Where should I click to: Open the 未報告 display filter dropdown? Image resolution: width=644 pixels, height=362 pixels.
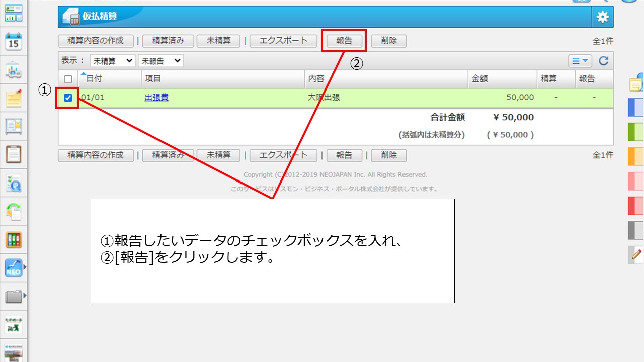coord(160,61)
